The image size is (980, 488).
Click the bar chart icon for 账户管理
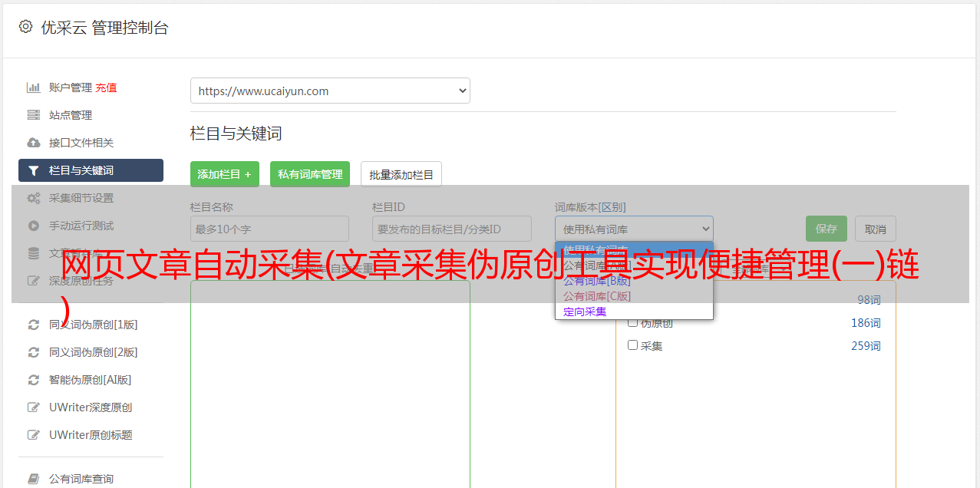click(33, 87)
